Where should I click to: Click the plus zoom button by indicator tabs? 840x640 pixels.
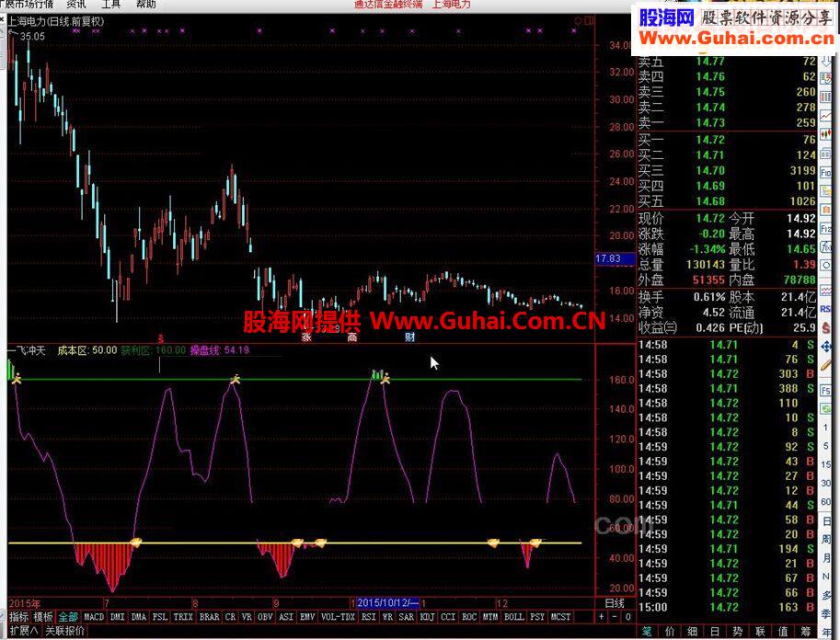coord(602,617)
